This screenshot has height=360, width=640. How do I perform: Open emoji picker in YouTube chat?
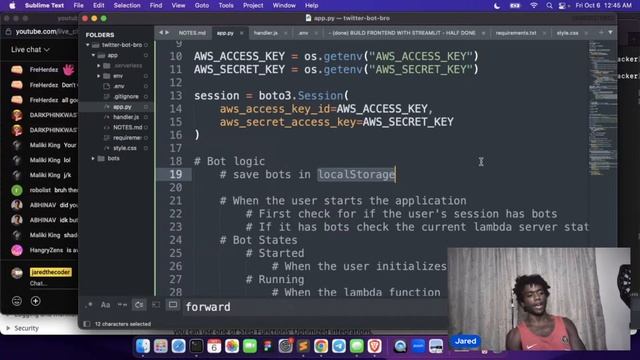(x=17, y=301)
